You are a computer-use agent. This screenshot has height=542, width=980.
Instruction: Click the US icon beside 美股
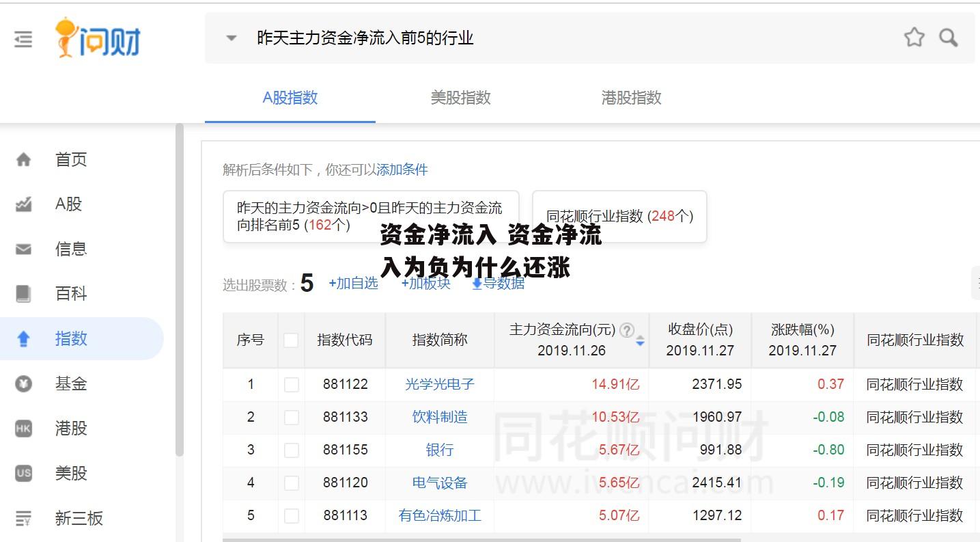pyautogui.click(x=23, y=473)
